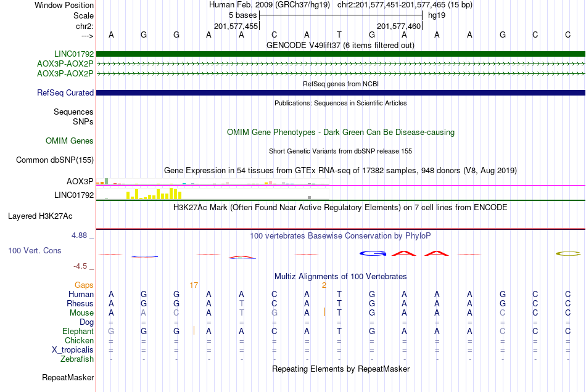Screen dimensions: 586x392
Task: Open Multiz Alignments of 100 Vertebrates title
Action: click(x=340, y=277)
